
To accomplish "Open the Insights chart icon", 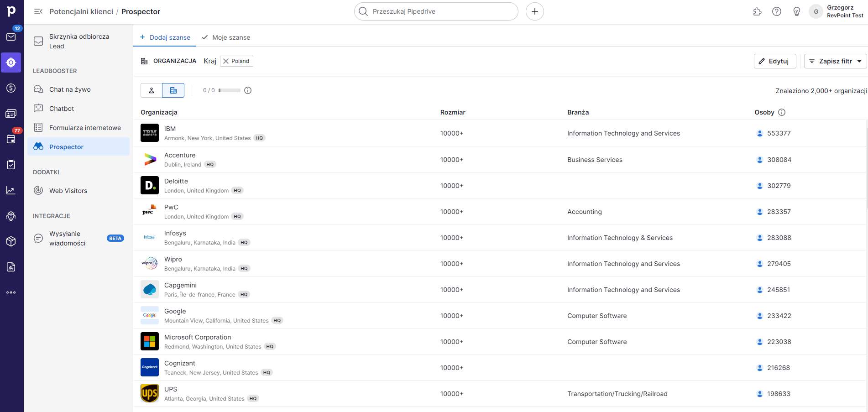I will point(11,190).
